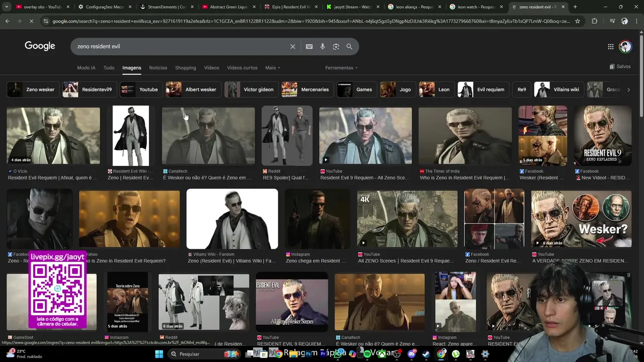Go back with the browser back arrow
The height and width of the screenshot is (362, 644).
[7, 21]
